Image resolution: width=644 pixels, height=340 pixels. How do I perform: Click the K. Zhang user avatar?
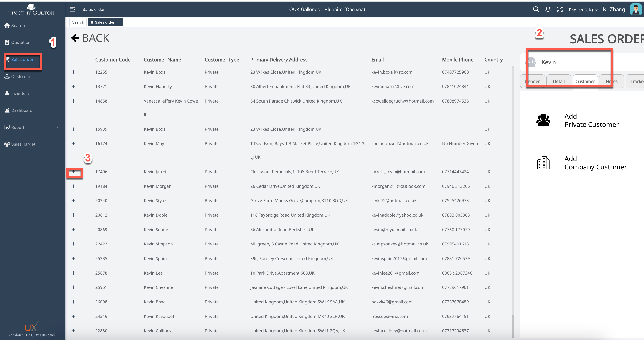[636, 10]
